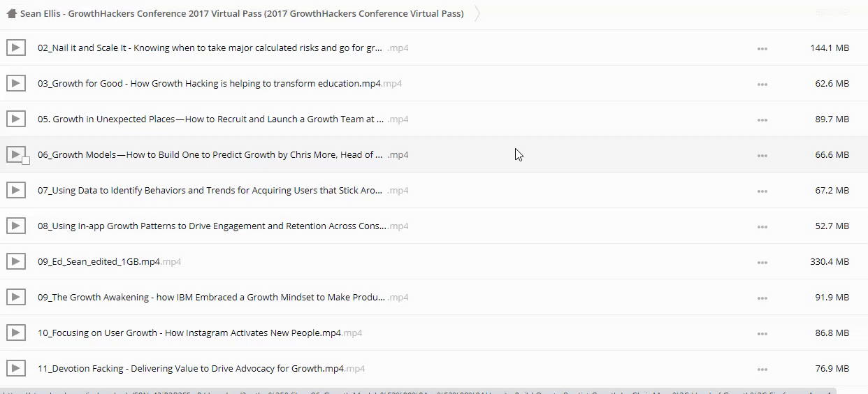Click the breadcrumb chevron separator arrow

click(477, 13)
